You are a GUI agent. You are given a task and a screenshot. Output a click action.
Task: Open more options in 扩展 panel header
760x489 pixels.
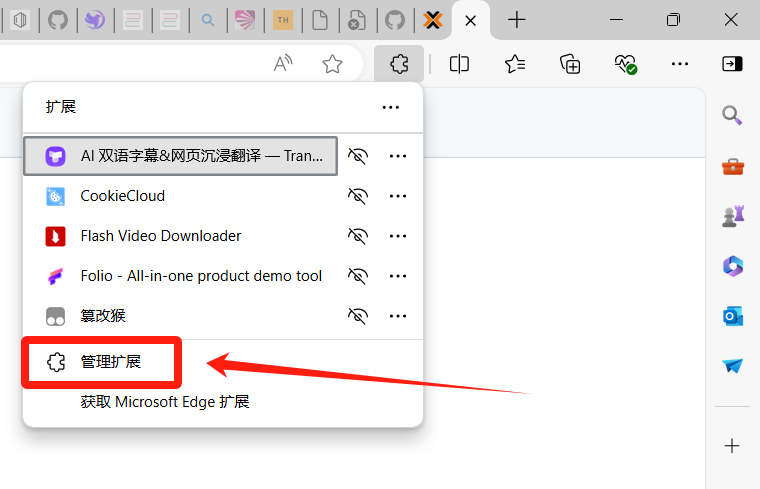click(390, 107)
